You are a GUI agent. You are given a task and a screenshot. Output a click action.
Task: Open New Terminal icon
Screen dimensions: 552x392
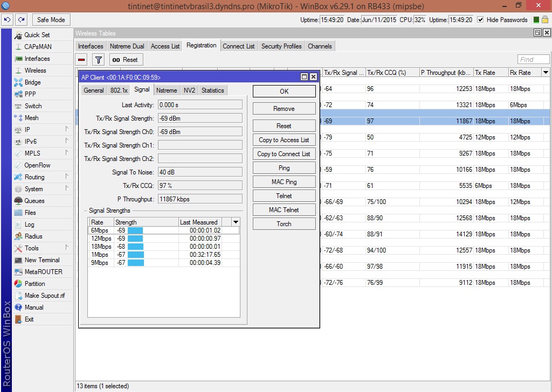pos(18,260)
